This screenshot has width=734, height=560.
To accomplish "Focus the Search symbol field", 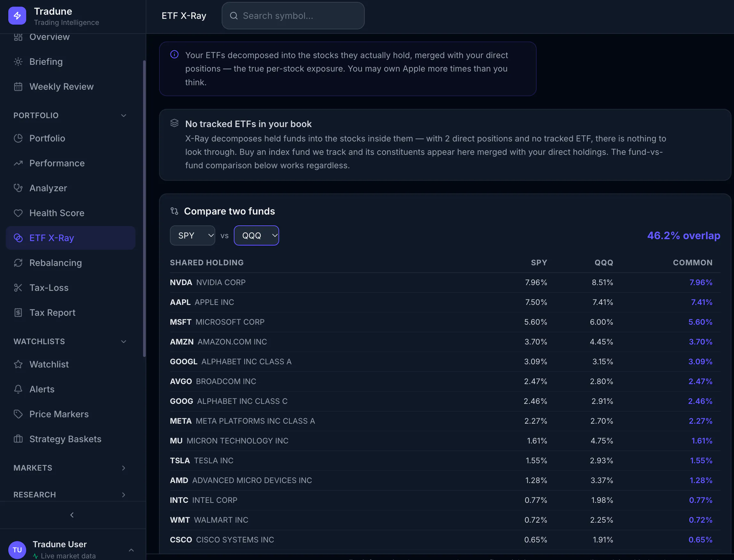I will click(293, 16).
